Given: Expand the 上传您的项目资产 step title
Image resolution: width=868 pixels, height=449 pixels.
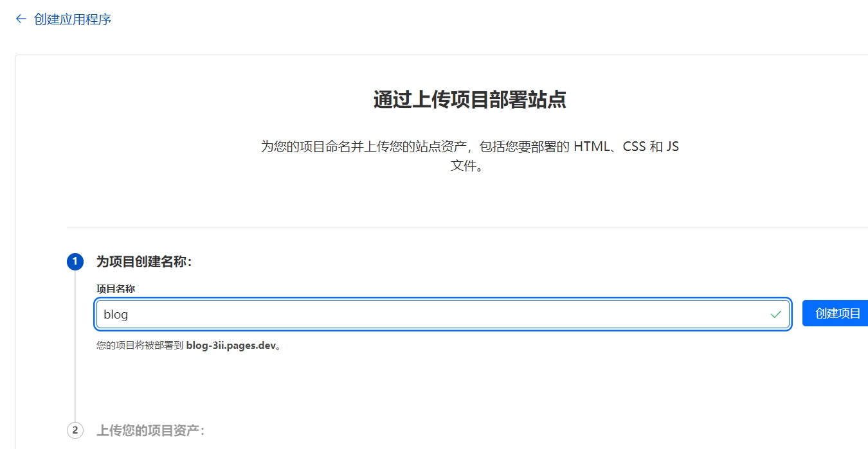Looking at the screenshot, I should (150, 430).
